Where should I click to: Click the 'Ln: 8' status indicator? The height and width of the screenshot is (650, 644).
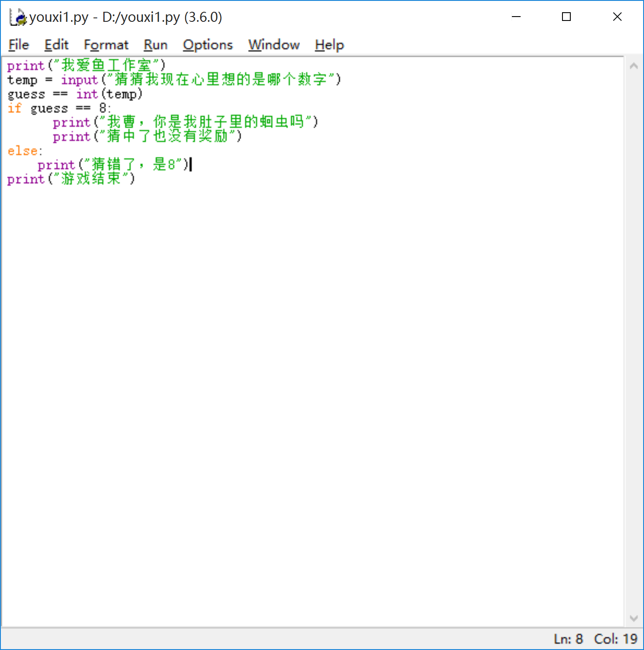pos(568,639)
